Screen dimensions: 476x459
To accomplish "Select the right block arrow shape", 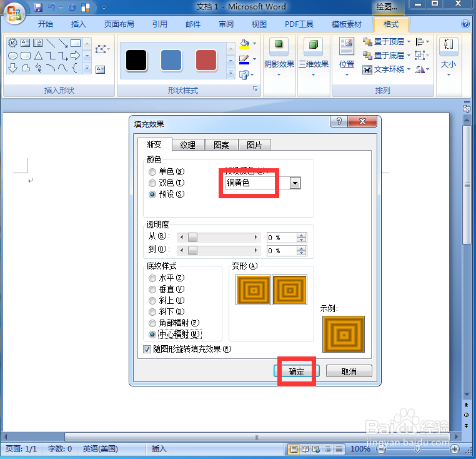I will [76, 56].
